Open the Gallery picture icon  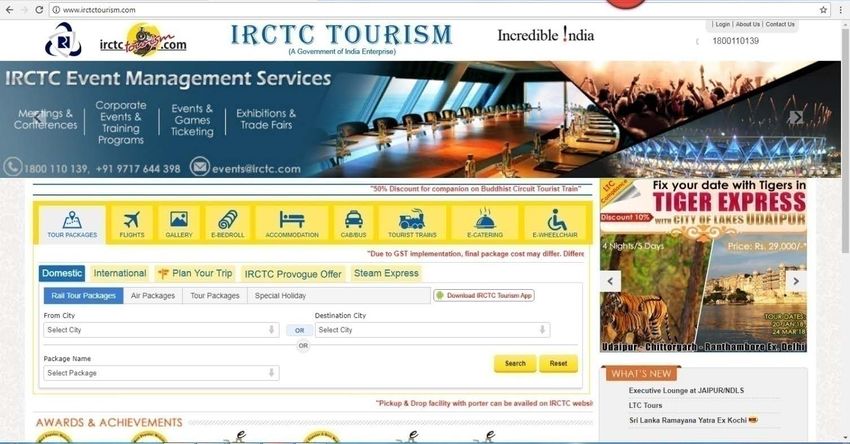pyautogui.click(x=179, y=224)
